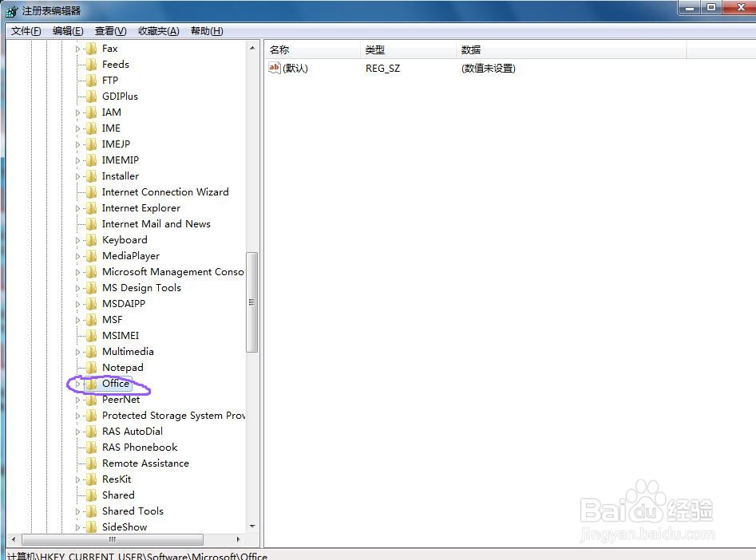This screenshot has width=756, height=560.
Task: Click the 数据 column header
Action: [572, 49]
